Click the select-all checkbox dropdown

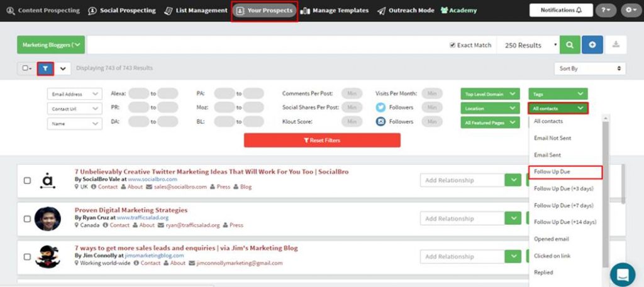click(x=27, y=68)
